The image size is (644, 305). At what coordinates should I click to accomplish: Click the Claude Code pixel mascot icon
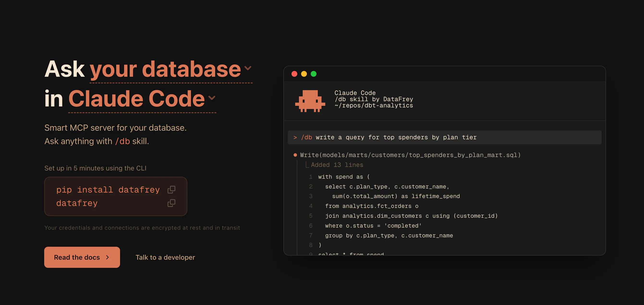point(310,101)
